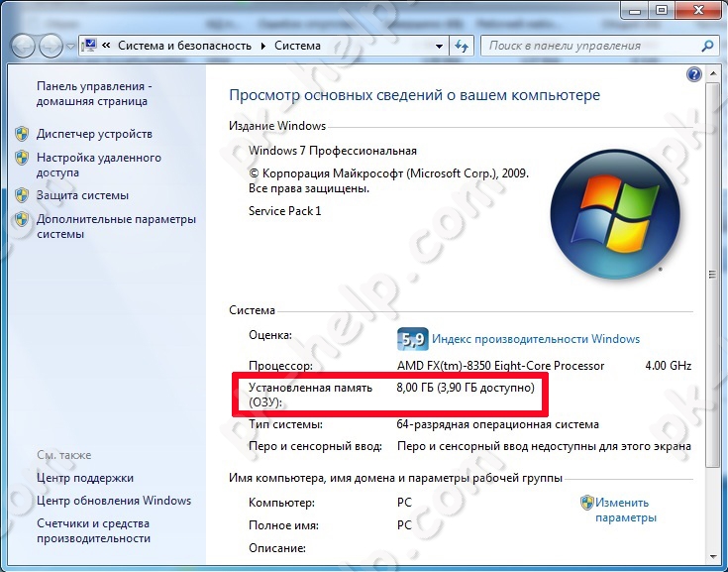Click the Поиск в панели управления field
This screenshot has height=572, width=728.
[592, 46]
